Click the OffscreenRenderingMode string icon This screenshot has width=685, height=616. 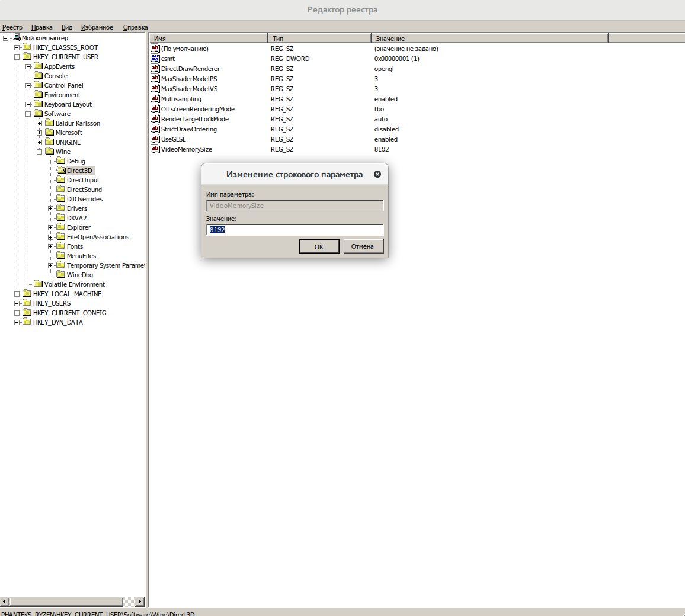point(155,108)
